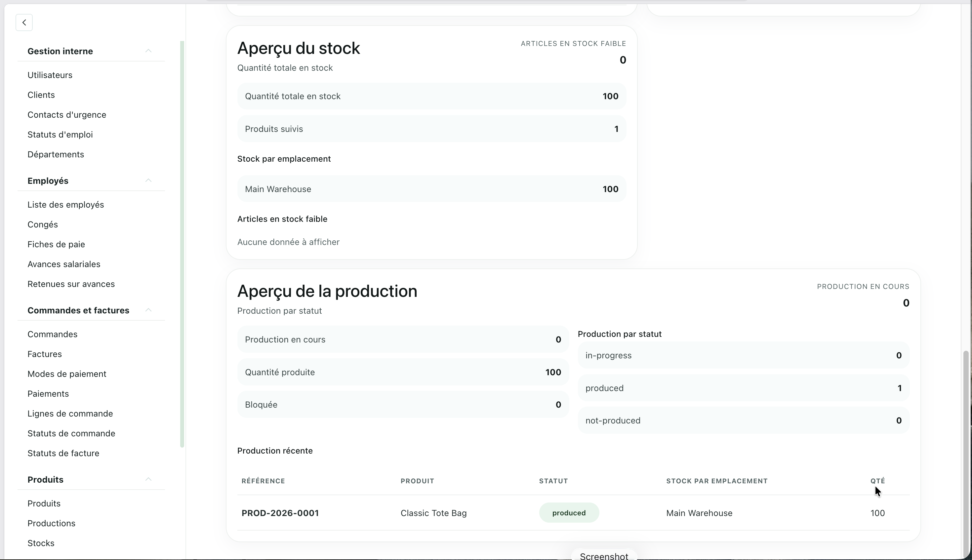Viewport: 972px width, 560px height.
Task: Collapse the sidebar with back chevron
Action: (x=24, y=22)
